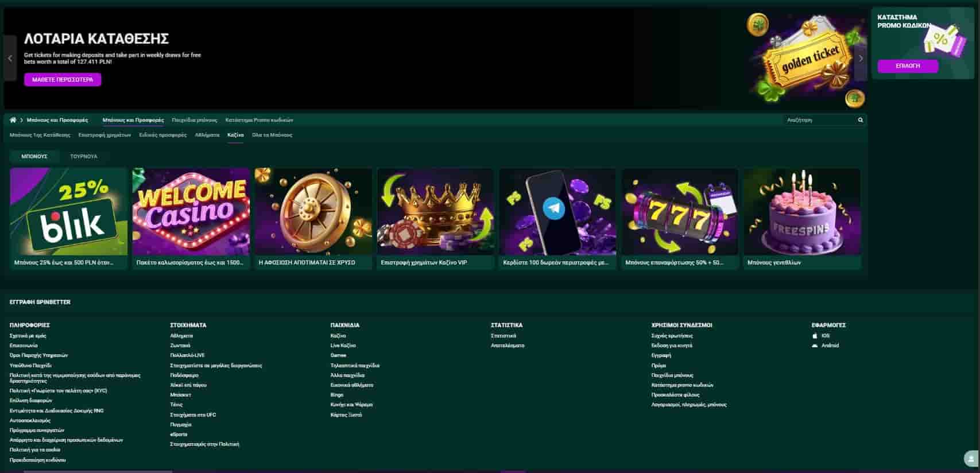Open the birthday cake freespins bonus

(802, 219)
